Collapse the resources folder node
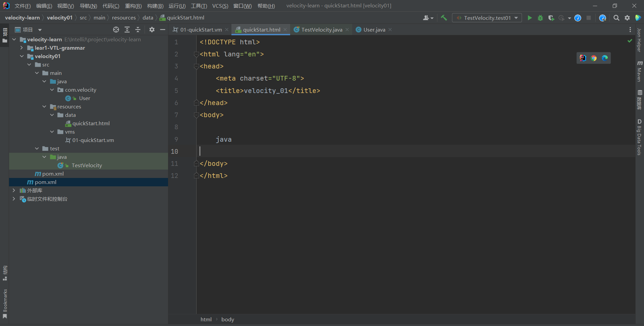The image size is (644, 326). pos(44,106)
